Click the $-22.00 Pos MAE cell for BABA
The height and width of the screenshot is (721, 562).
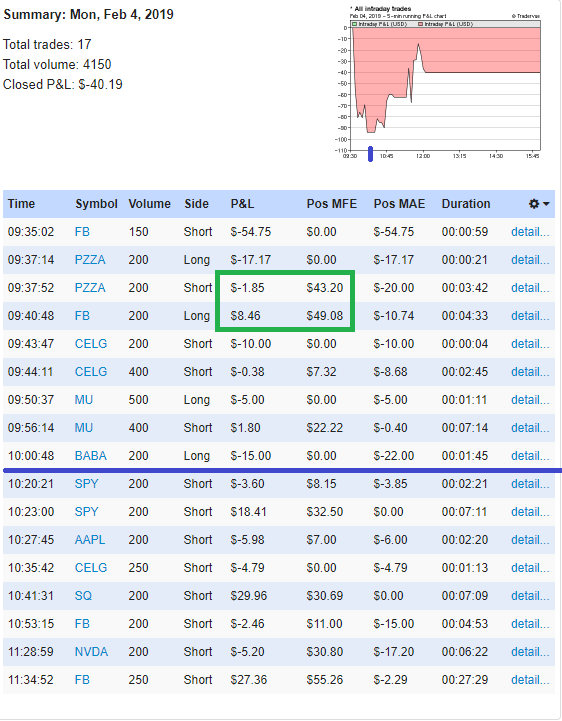(x=394, y=456)
